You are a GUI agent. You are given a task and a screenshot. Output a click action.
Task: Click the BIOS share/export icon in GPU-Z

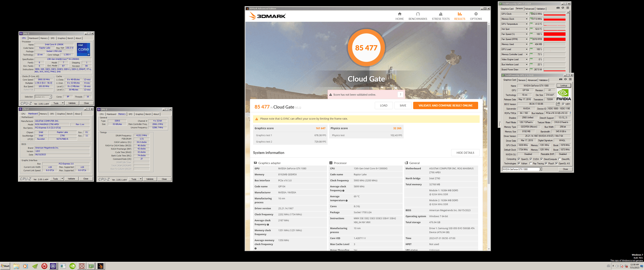[x=558, y=104]
